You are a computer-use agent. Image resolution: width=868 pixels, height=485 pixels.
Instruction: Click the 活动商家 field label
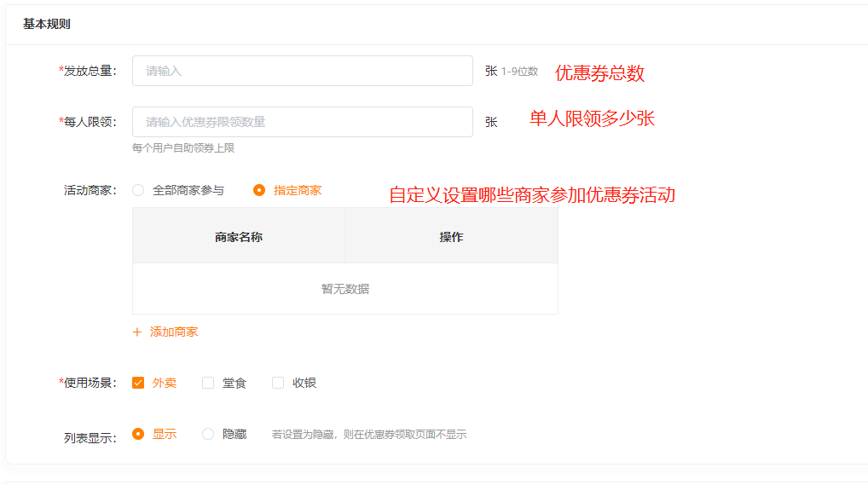(90, 190)
